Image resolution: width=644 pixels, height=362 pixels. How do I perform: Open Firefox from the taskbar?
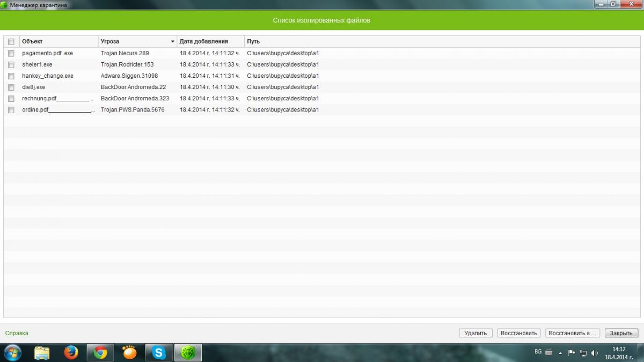point(71,352)
